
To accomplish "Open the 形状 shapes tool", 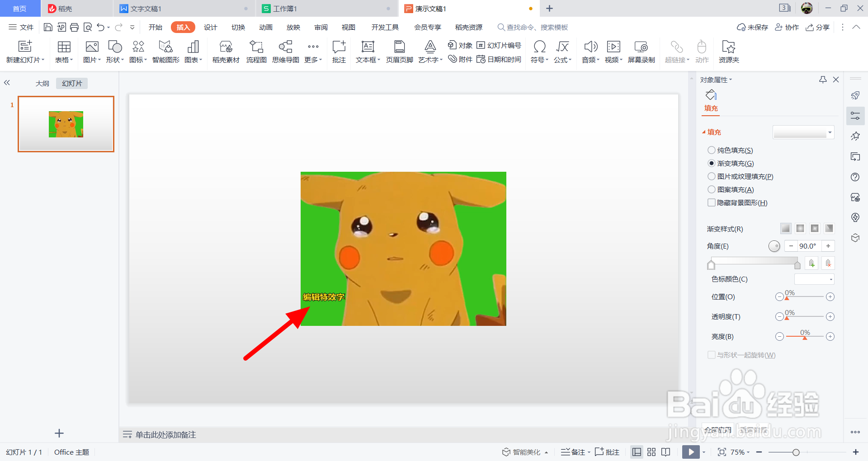I will 115,52.
